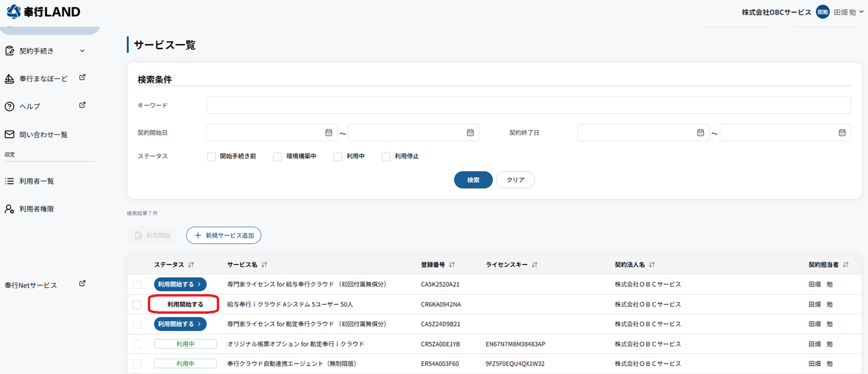Select row checkbox for CA5Z24D9B21
Screen dimensions: 868x374
click(137, 324)
